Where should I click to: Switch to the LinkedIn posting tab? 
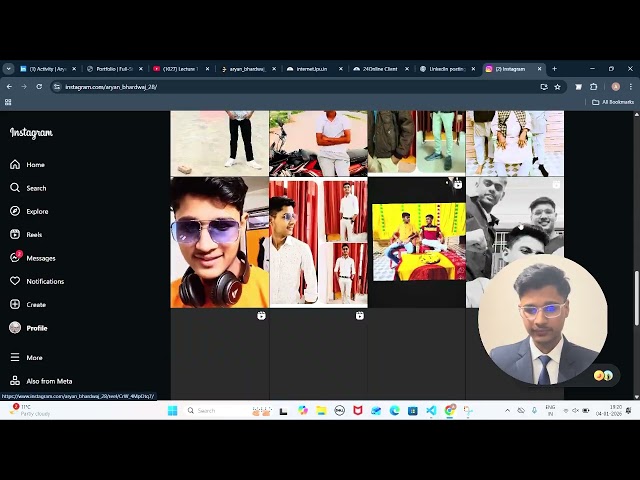(447, 69)
